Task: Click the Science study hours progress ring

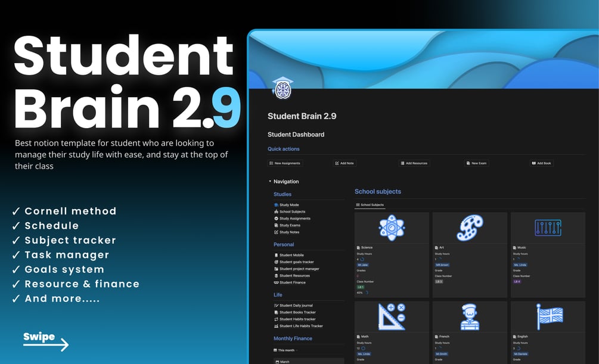Action: click(362, 259)
